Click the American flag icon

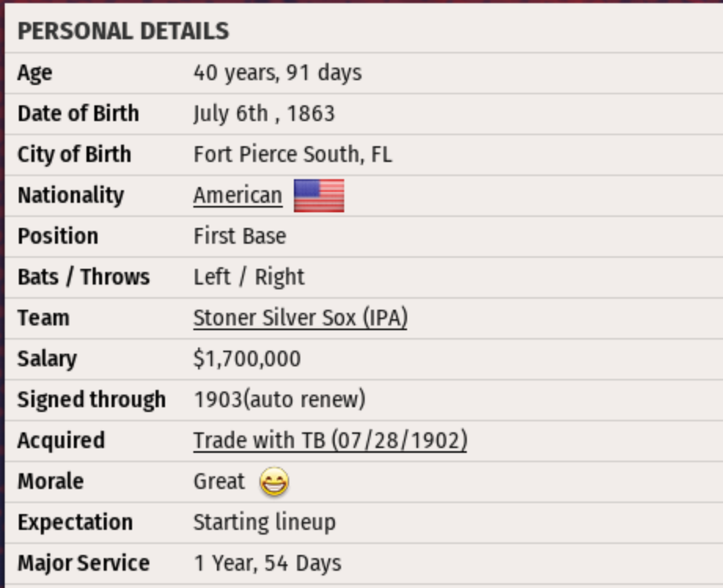coord(318,196)
